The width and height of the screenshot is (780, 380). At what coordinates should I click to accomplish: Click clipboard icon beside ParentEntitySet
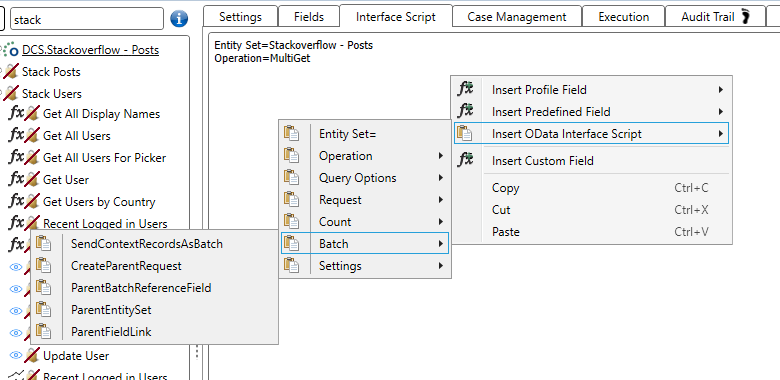(44, 309)
